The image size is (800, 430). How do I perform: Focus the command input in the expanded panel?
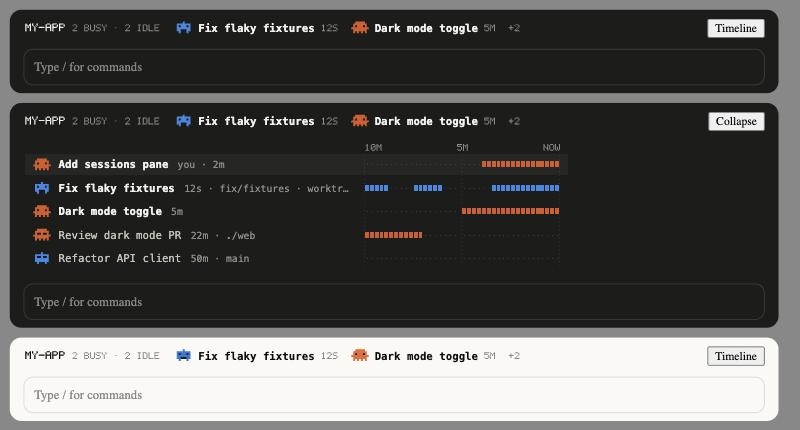(x=394, y=302)
